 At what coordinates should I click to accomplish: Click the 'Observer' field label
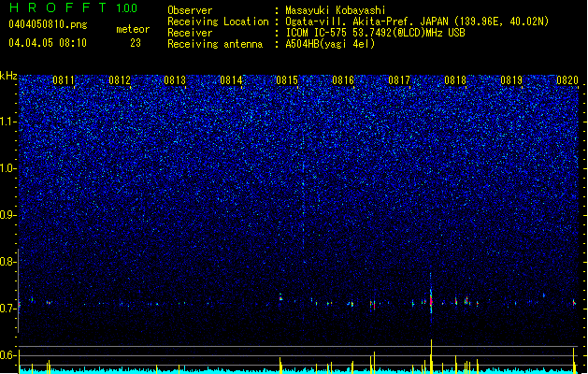[x=190, y=10]
